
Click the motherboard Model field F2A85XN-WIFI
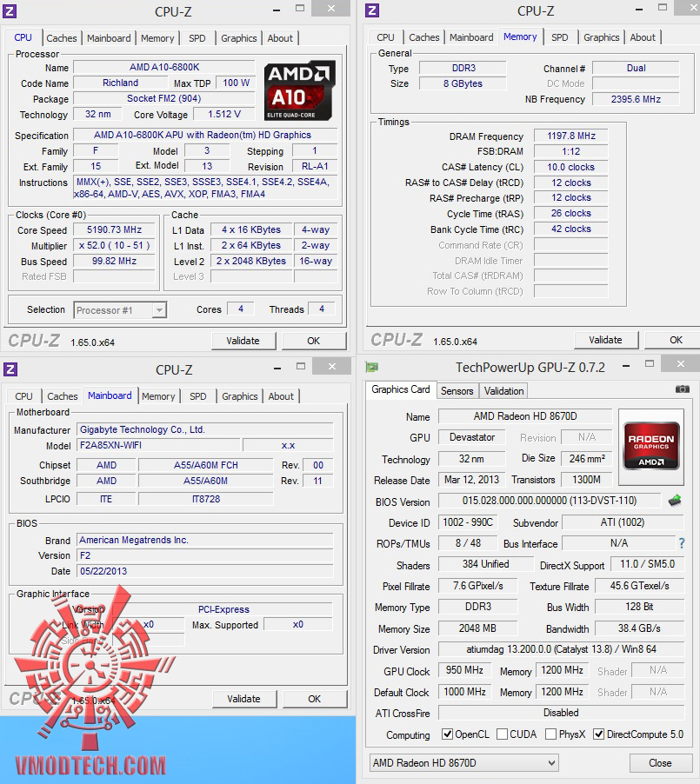(160, 445)
